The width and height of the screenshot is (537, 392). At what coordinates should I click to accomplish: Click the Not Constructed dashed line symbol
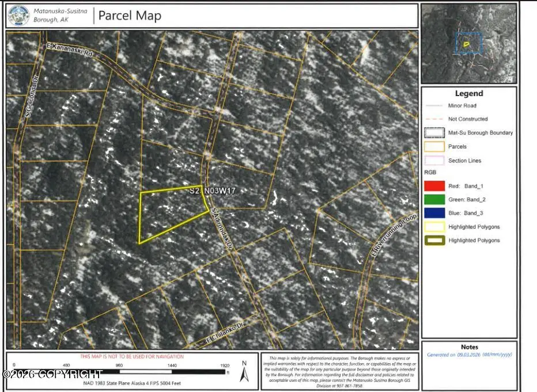(x=434, y=119)
